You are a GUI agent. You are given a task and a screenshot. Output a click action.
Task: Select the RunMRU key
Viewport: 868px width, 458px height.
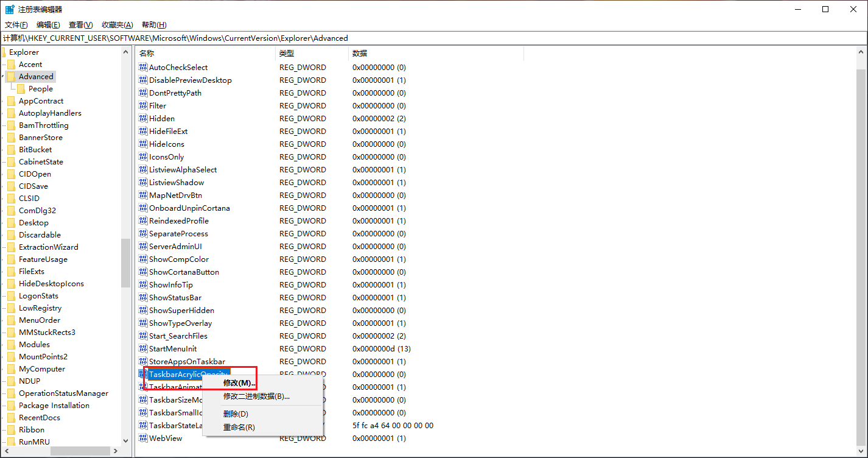click(x=34, y=442)
